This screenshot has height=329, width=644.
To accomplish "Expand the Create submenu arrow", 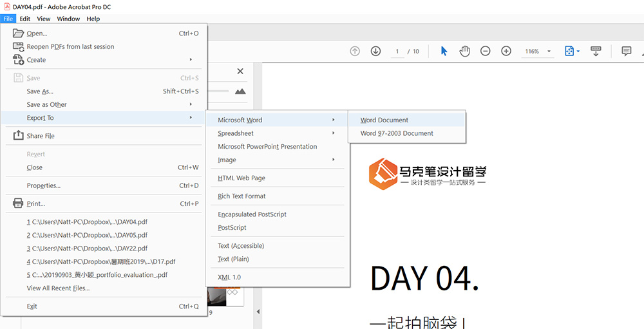I will click(x=191, y=60).
